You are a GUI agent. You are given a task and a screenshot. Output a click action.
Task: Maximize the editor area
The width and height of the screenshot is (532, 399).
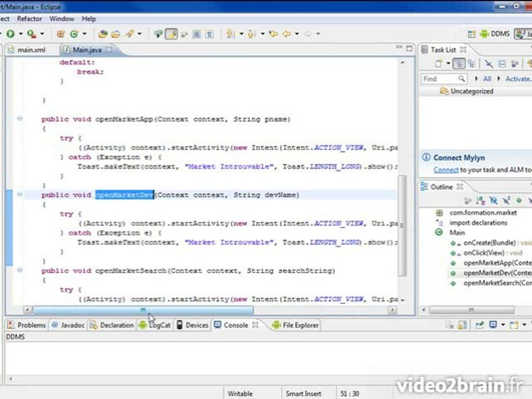pos(409,48)
